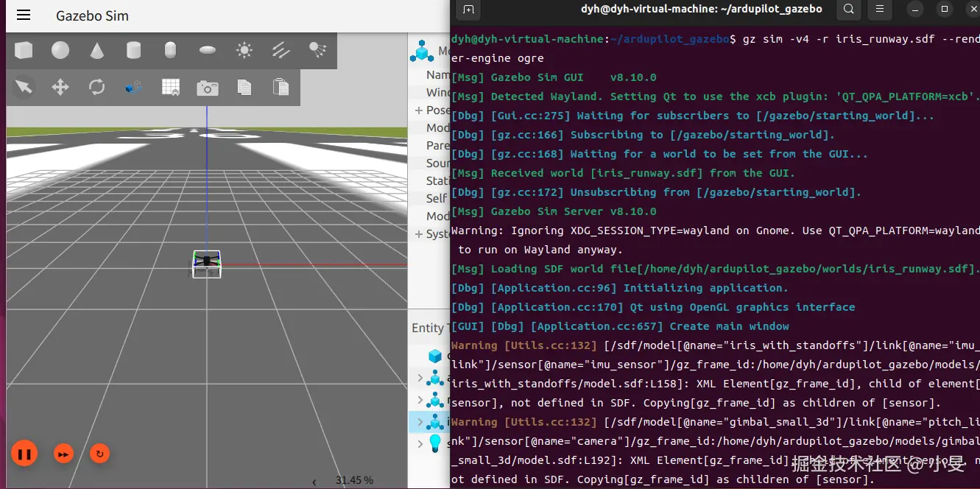Click 'Qt using OpenGL graphics interface' line

(653, 307)
